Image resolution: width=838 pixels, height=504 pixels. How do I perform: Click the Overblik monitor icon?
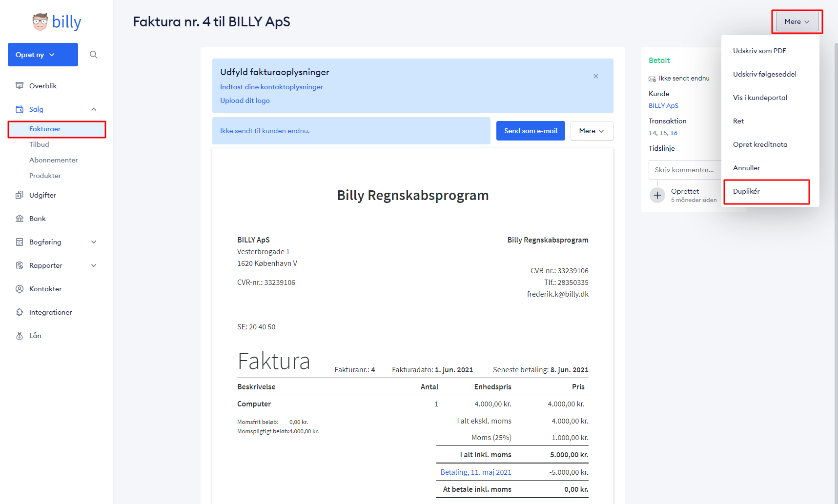[20, 86]
